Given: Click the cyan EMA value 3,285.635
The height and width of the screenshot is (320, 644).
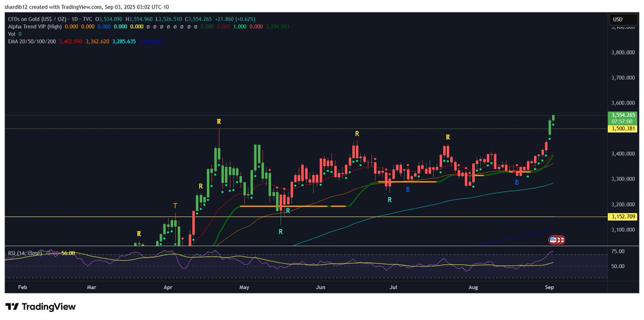Looking at the screenshot, I should 124,40.
